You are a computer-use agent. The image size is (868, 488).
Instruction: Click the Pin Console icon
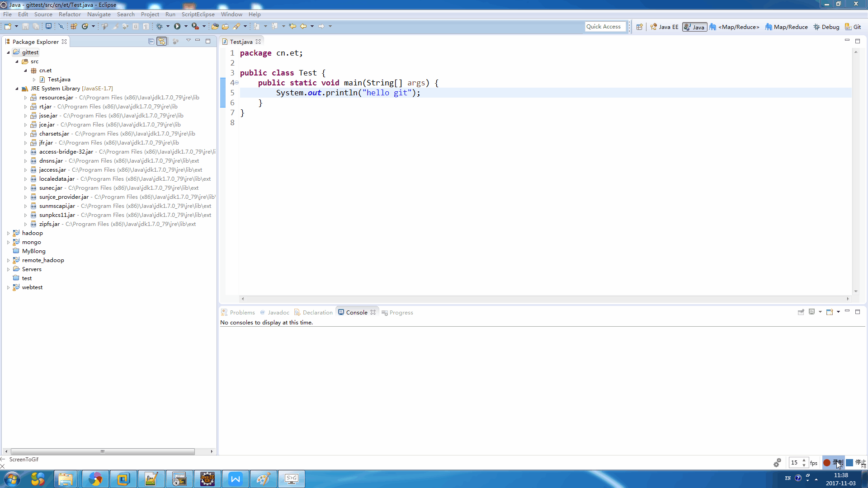[801, 312]
